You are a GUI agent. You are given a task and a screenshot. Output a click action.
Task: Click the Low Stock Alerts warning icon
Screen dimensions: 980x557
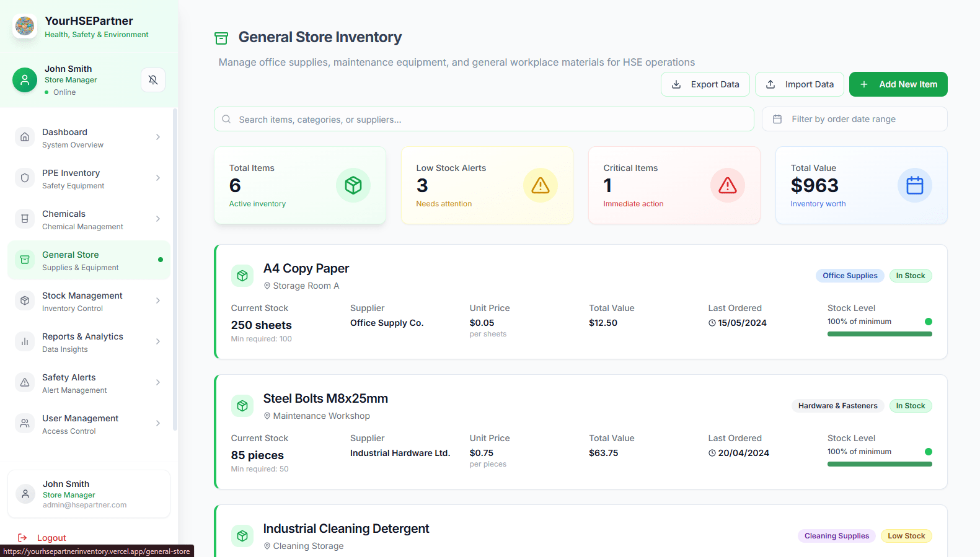(x=541, y=185)
